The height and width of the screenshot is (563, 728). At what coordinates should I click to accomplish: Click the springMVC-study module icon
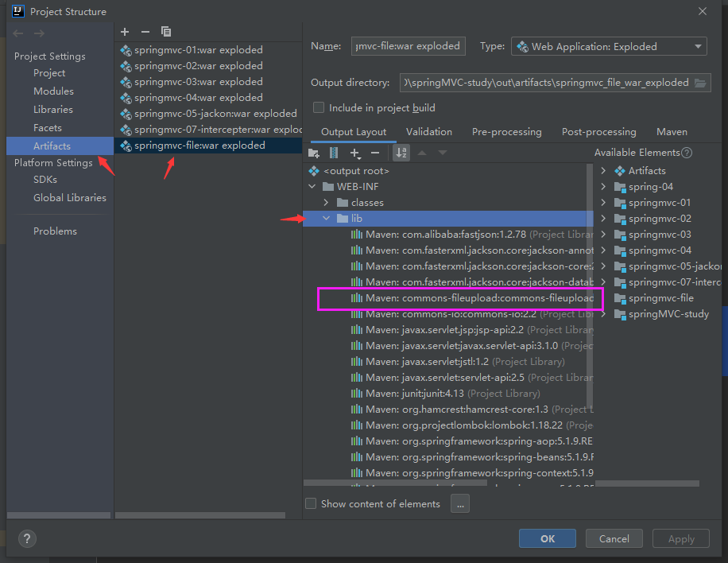point(620,314)
